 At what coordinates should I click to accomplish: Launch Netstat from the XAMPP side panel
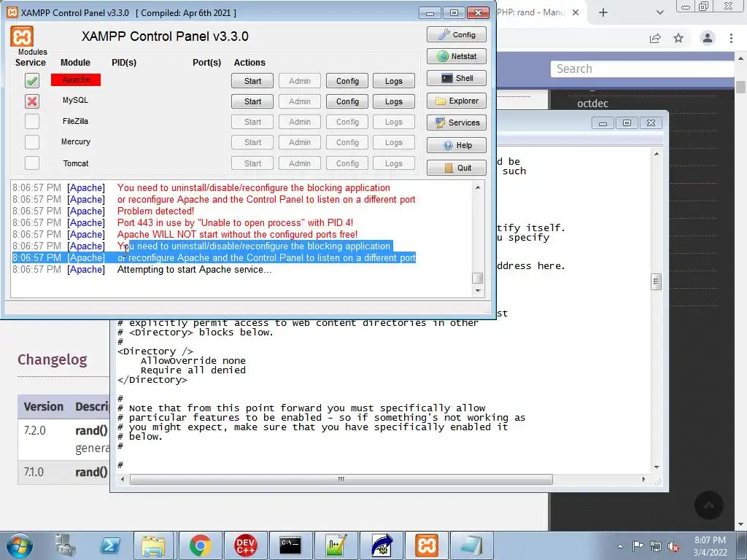457,56
